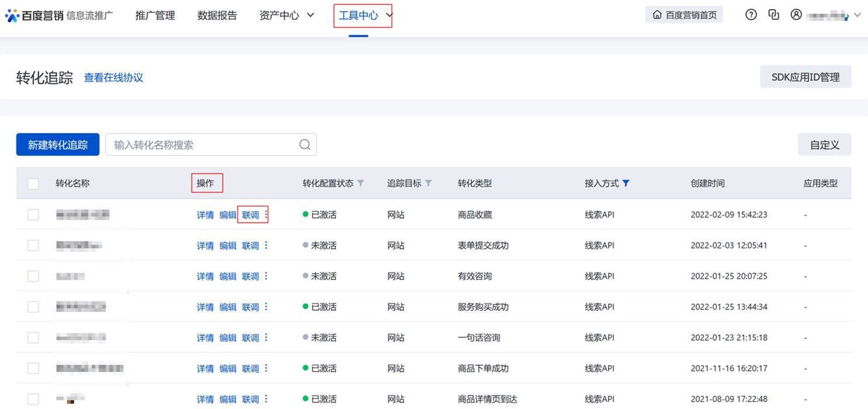Image resolution: width=868 pixels, height=409 pixels.
Task: Click the user account avatar icon
Action: (x=796, y=15)
